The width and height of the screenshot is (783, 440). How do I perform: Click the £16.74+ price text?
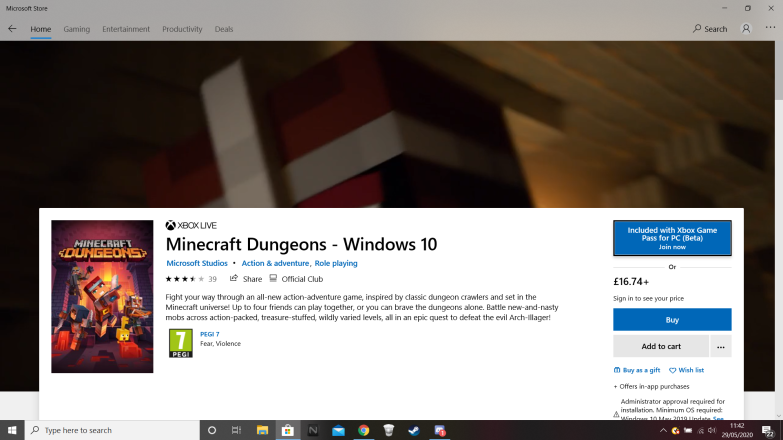click(x=631, y=282)
